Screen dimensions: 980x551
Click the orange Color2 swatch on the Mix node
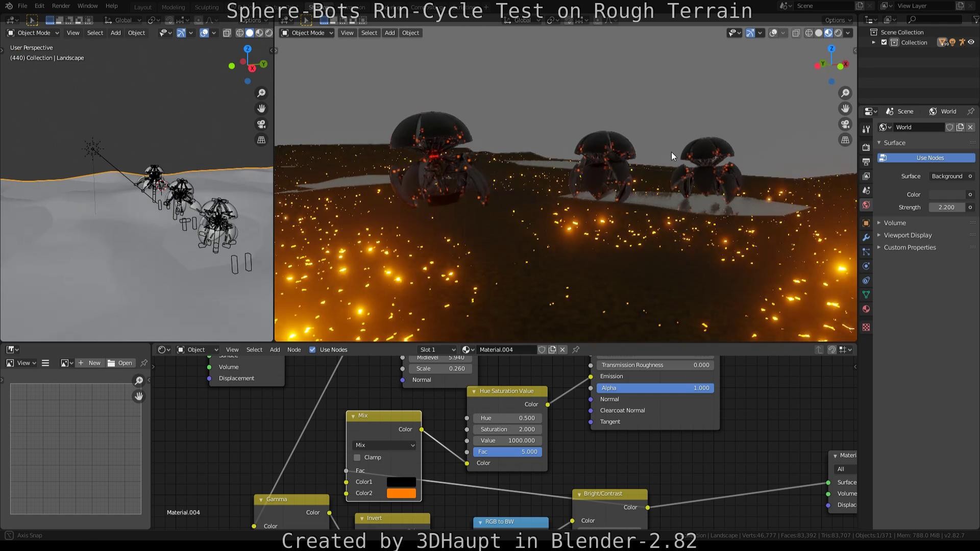pos(401,493)
